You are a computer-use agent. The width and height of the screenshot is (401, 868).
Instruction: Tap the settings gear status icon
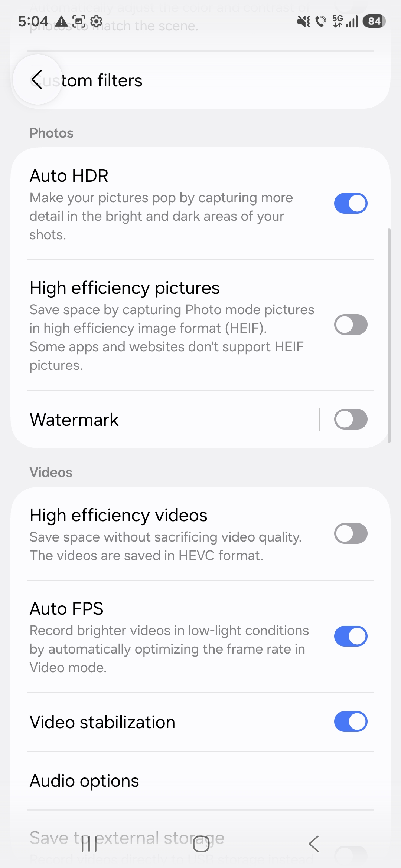click(96, 22)
